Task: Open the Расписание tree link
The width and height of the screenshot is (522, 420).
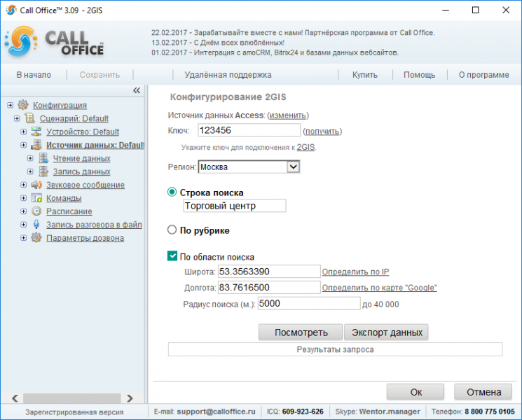Action: tap(69, 211)
